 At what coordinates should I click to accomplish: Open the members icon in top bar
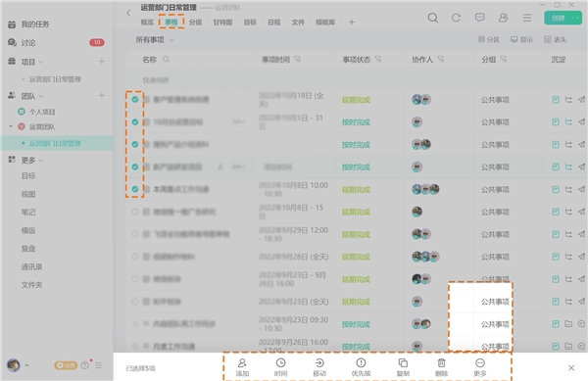(x=504, y=18)
